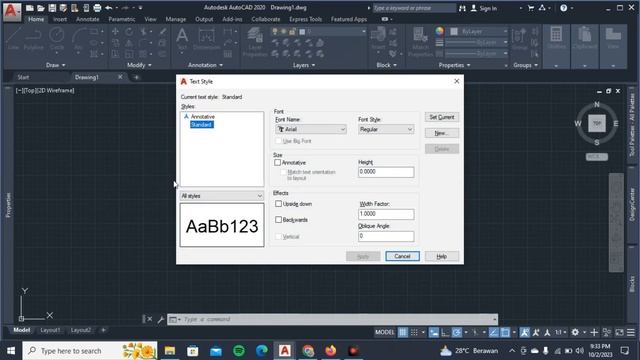
Task: Click the Help button in Text Style dialog
Action: click(x=442, y=256)
